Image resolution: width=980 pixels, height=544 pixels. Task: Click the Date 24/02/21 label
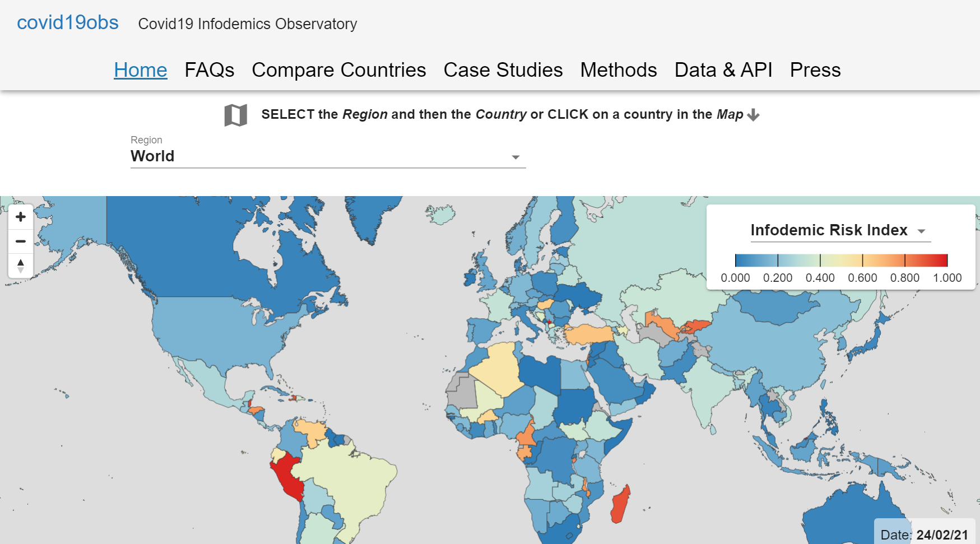tap(924, 534)
